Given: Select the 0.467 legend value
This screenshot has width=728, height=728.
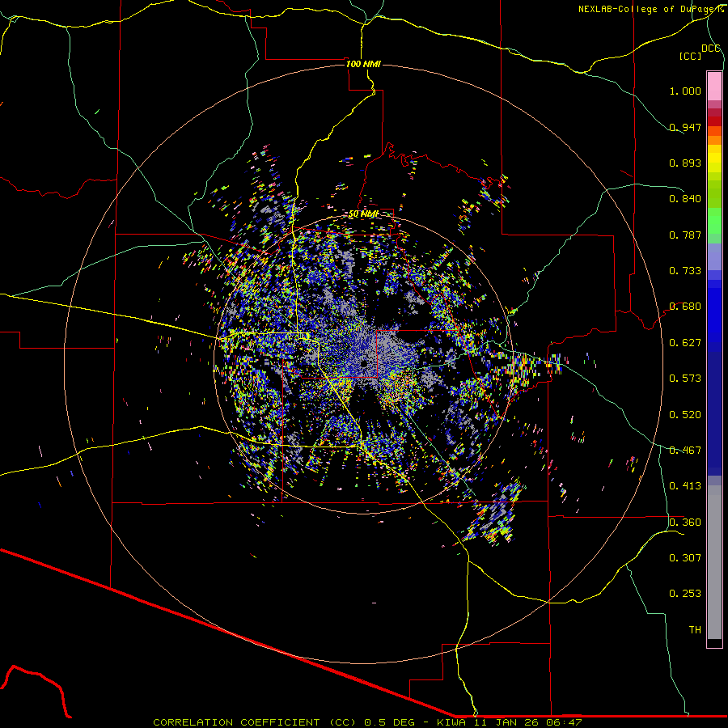Looking at the screenshot, I should (685, 451).
